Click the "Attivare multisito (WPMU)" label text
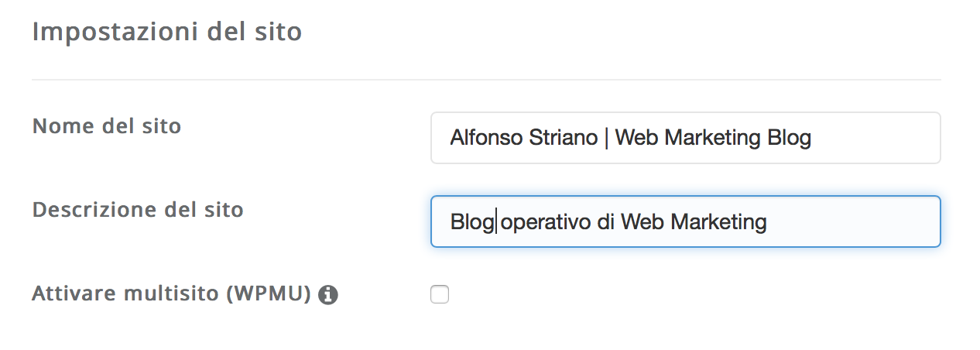Image resolution: width=980 pixels, height=350 pixels. point(172,293)
